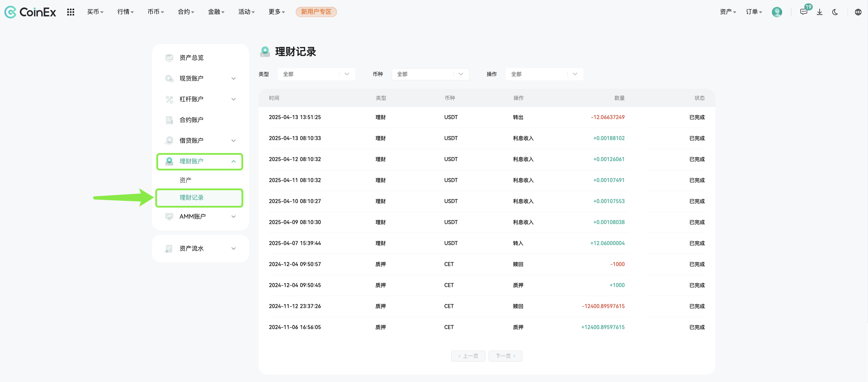The image size is (868, 382).
Task: Click 转入 in the 2025-04-07 row
Action: (518, 243)
